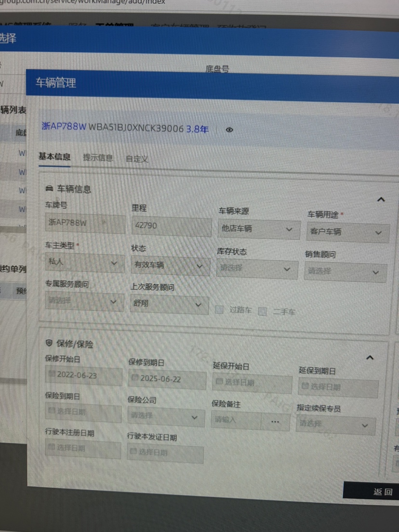Switch to the 提示信息 tab
The width and height of the screenshot is (399, 532).
click(98, 158)
